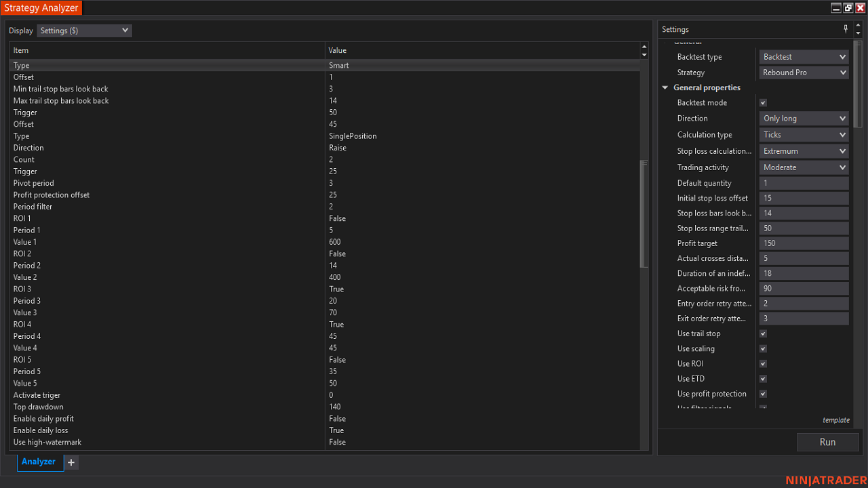Select the Use high-watermark row
Image resolution: width=868 pixels, height=488 pixels.
[325, 442]
